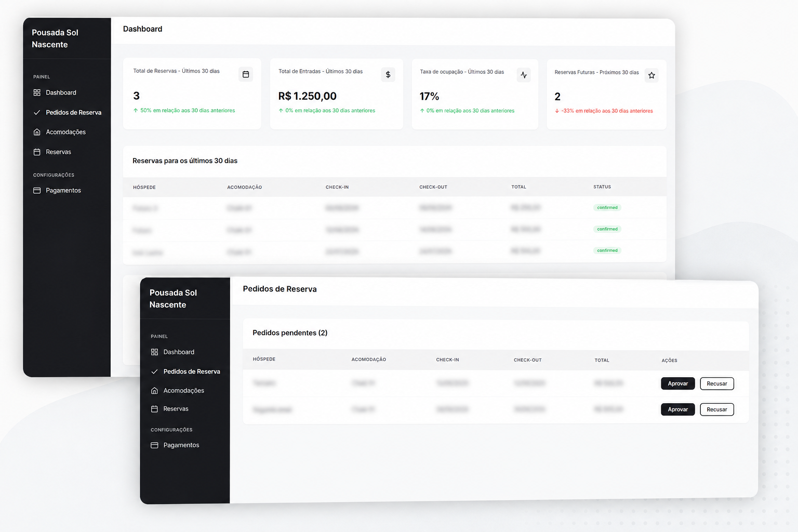Click the calendar icon beside Reservas, Pedidos de Reserva window

tap(154, 409)
